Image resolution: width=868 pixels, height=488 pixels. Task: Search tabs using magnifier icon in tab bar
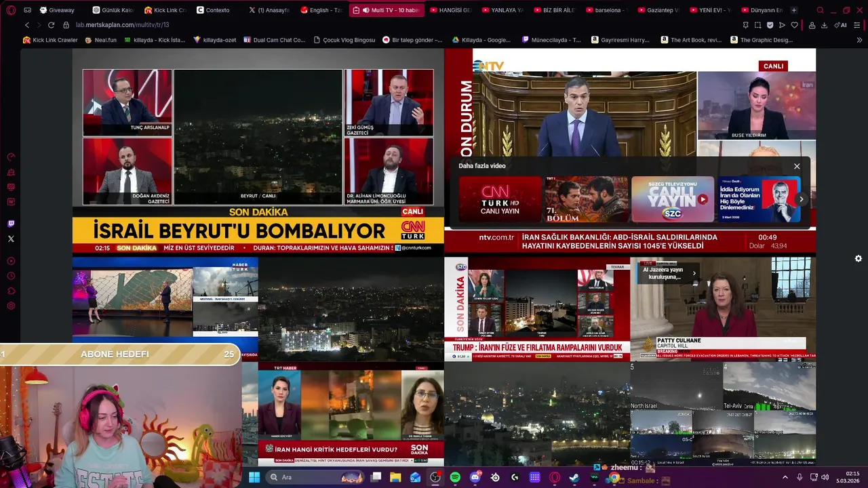tap(820, 10)
